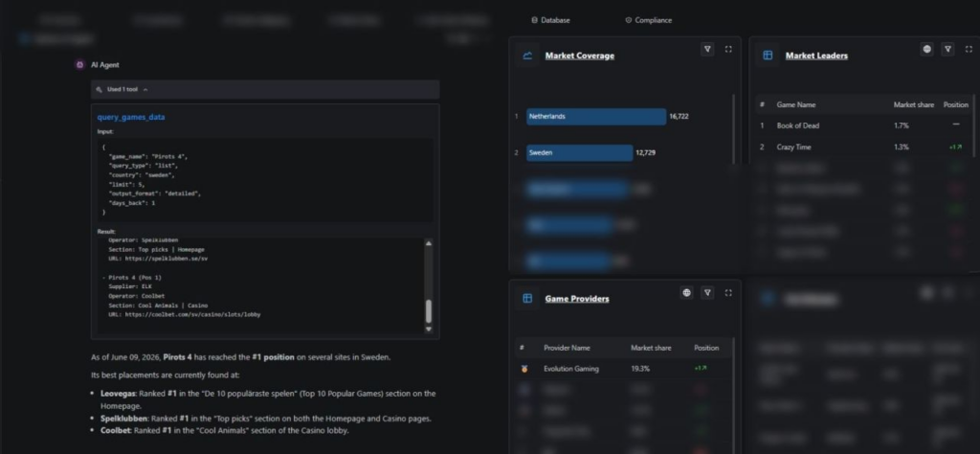This screenshot has height=454, width=980.
Task: Click the result box scrollbar thumb
Action: (429, 310)
